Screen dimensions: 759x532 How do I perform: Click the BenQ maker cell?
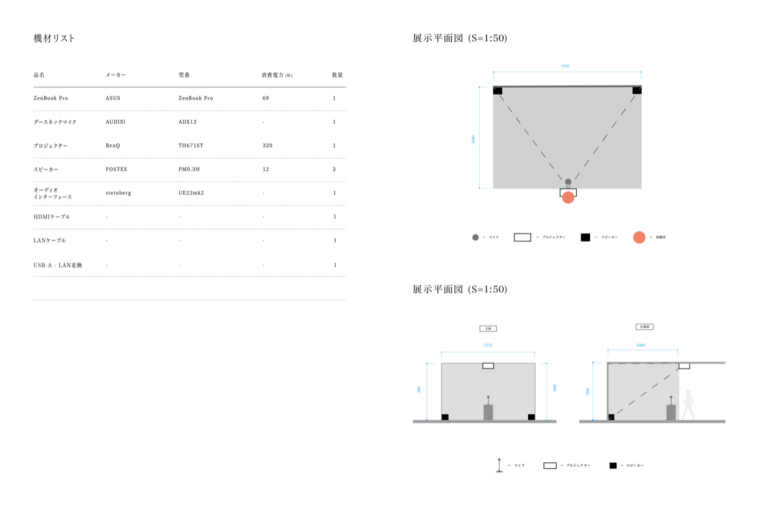click(x=113, y=146)
